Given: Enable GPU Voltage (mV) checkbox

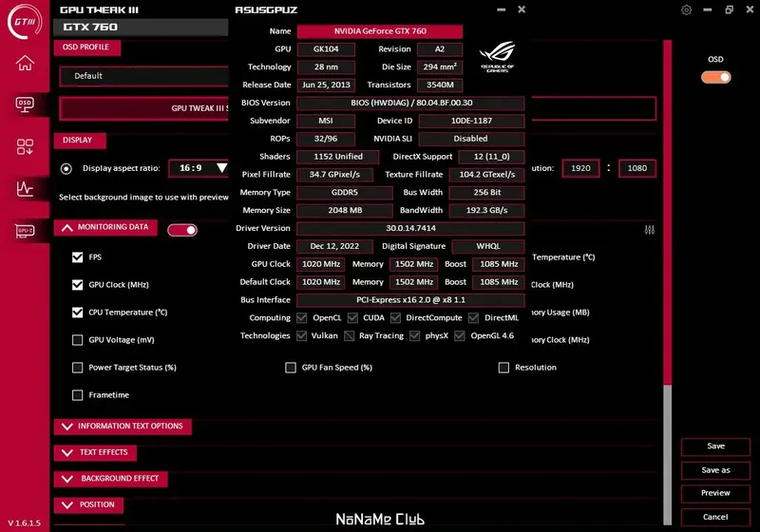Looking at the screenshot, I should coord(78,340).
